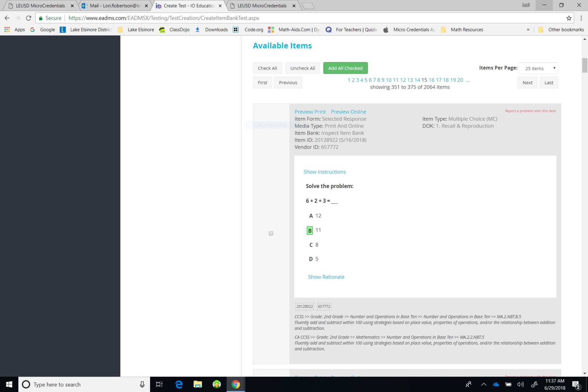Viewport: 588px width, 392px height.
Task: Click the Task View taskbar icon
Action: [159, 384]
